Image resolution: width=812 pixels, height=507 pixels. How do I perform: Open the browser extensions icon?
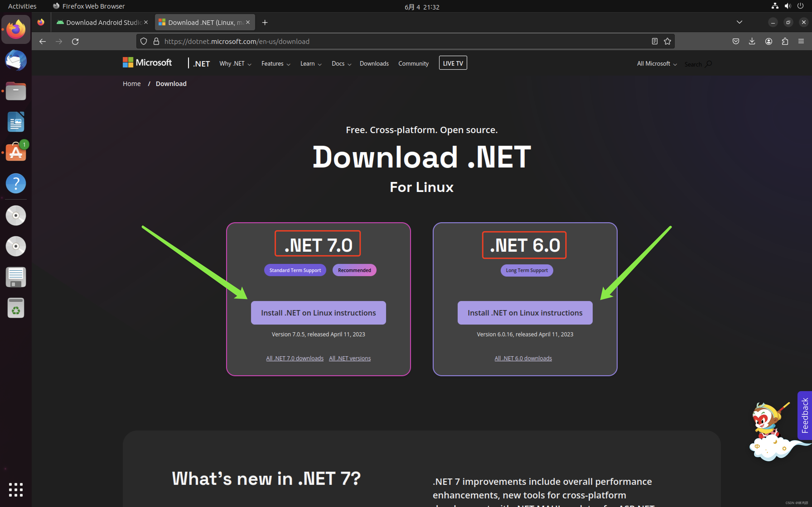coord(785,41)
